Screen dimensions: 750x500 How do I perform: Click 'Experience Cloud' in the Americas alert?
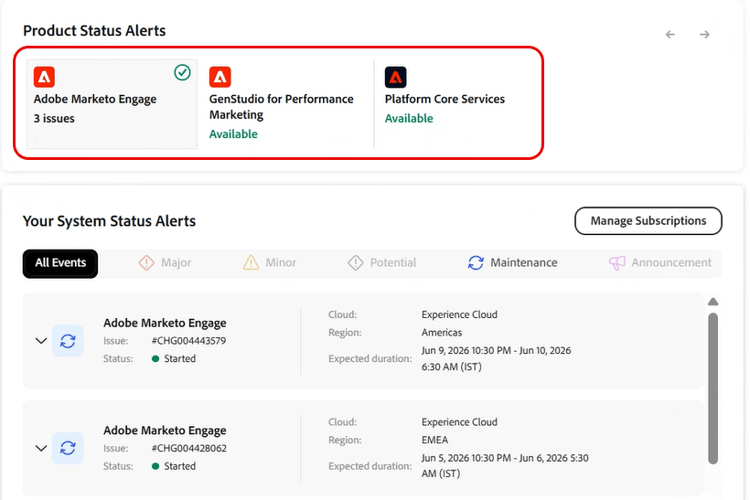(x=459, y=314)
